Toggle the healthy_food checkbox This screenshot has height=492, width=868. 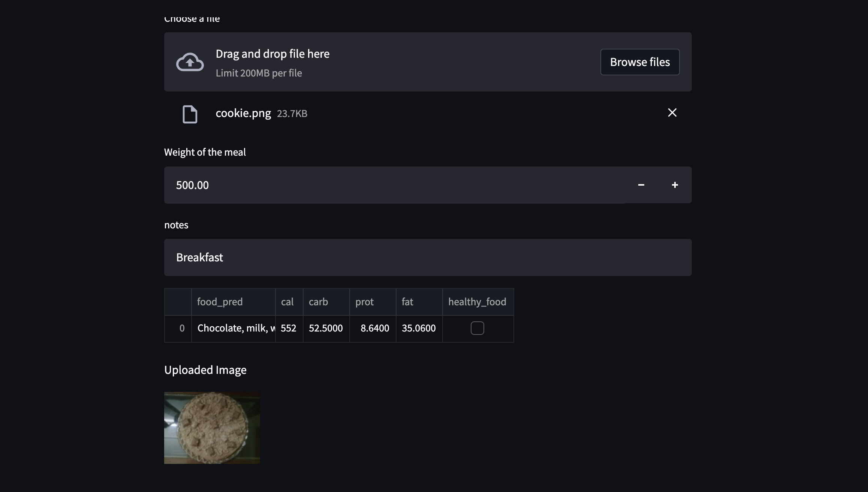(477, 328)
